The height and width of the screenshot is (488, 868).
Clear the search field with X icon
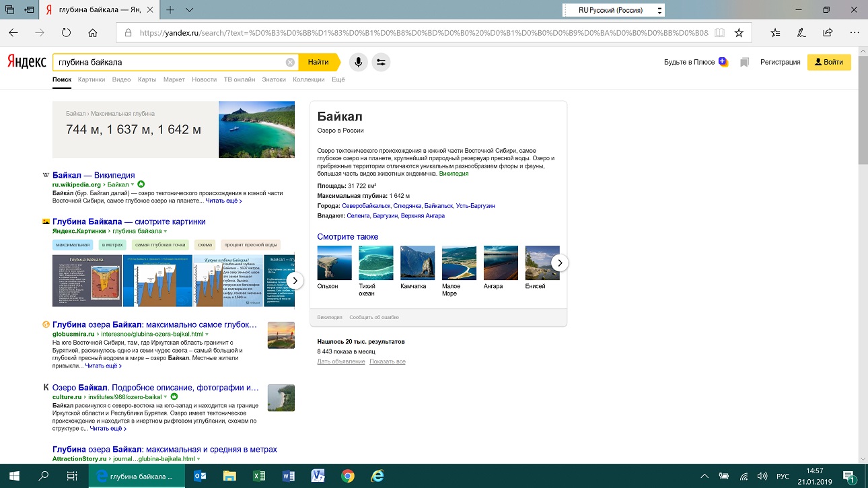(x=290, y=62)
